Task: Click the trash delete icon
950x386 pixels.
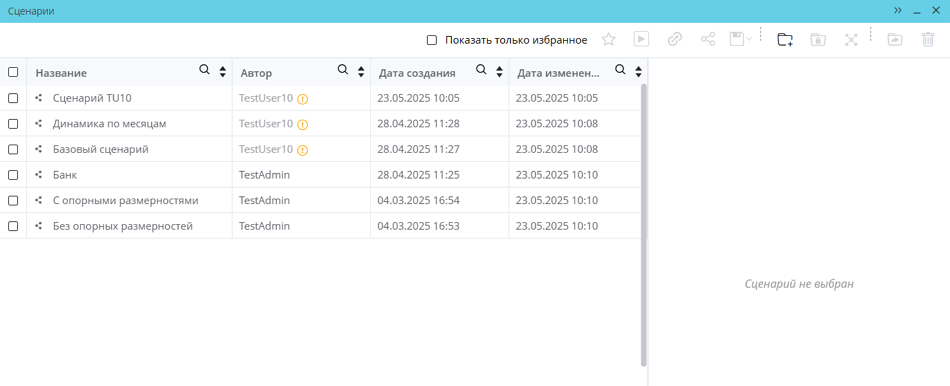Action: point(928,39)
